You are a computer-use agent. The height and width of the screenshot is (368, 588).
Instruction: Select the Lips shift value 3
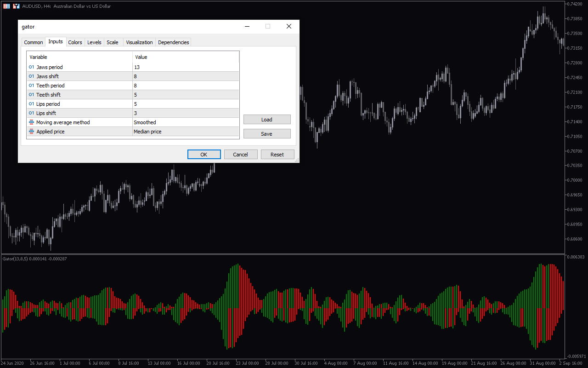point(186,113)
